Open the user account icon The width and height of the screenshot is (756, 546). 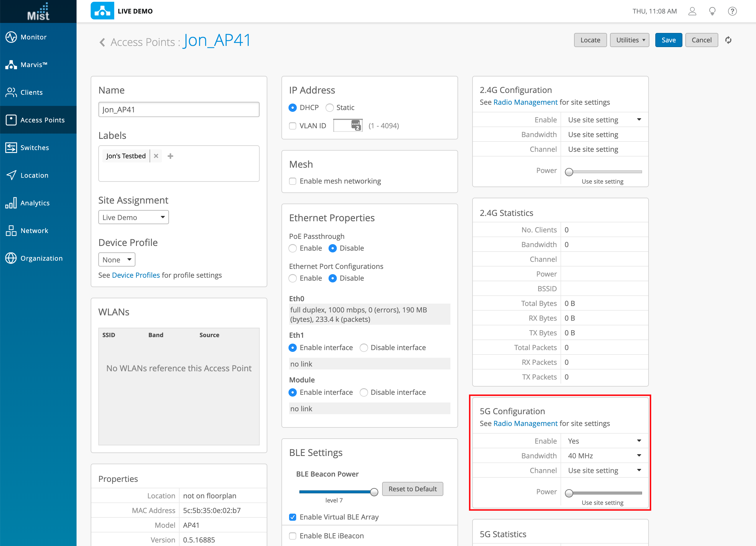(692, 11)
